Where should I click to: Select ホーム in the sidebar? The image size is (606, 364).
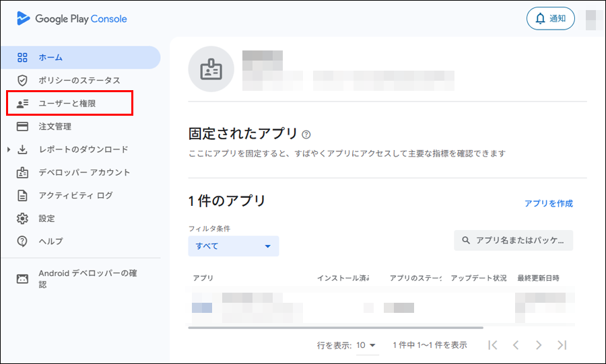tap(80, 57)
